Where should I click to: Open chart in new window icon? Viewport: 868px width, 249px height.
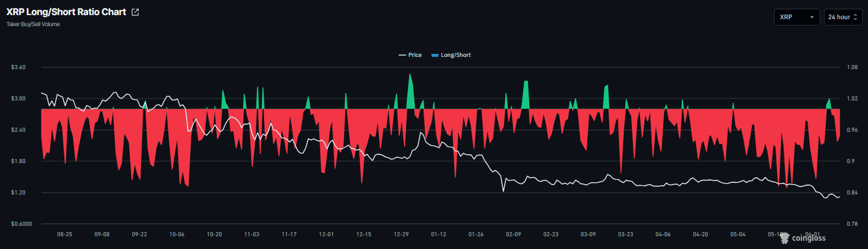(135, 12)
